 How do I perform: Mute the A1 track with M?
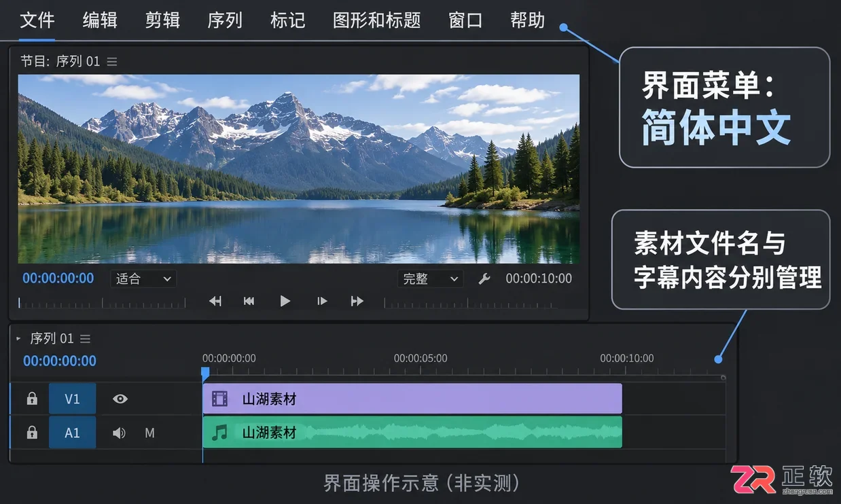[x=150, y=433]
